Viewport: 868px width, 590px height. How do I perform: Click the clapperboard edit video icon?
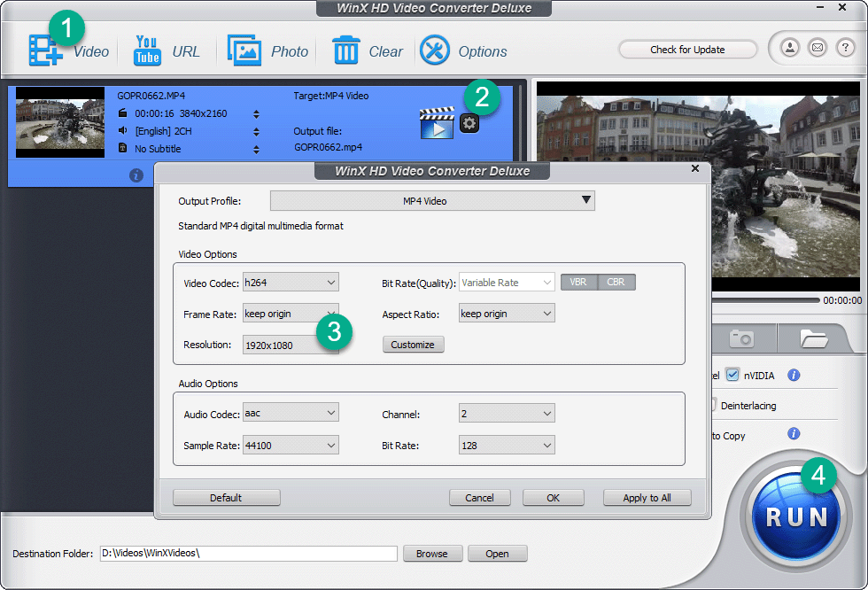click(437, 123)
